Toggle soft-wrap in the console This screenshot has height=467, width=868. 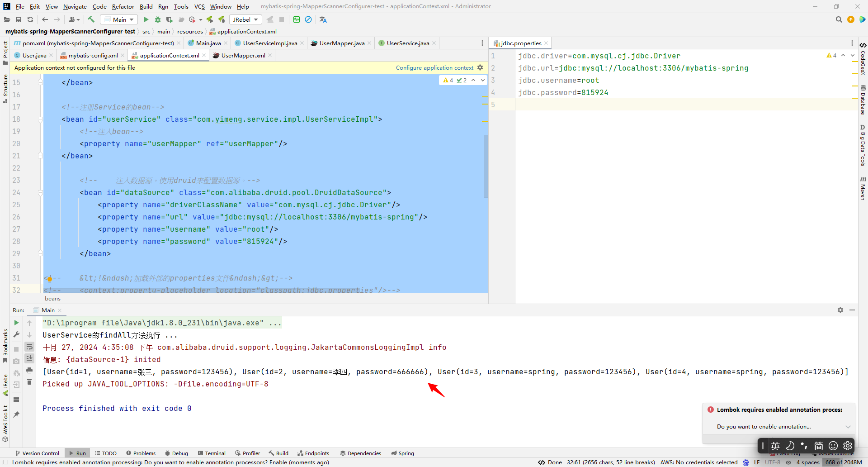29,347
